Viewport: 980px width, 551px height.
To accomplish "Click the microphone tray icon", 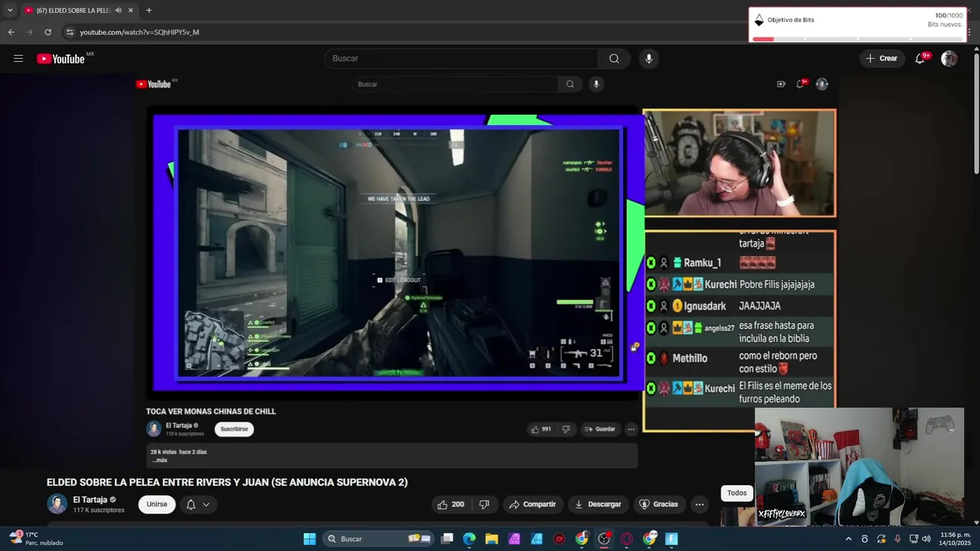I will pos(897,539).
